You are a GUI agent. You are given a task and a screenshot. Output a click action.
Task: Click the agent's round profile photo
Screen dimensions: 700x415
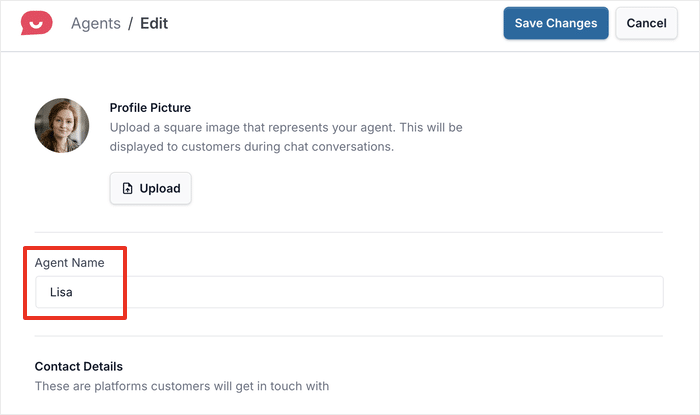tap(62, 126)
